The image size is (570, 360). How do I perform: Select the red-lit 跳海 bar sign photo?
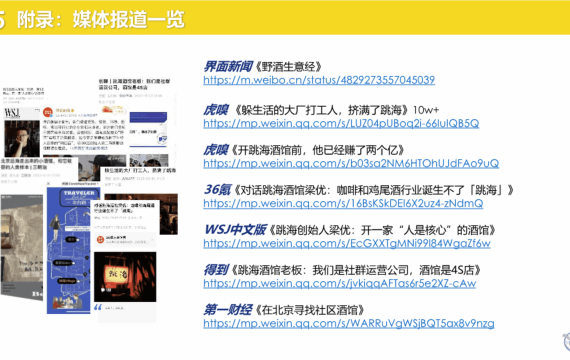(125, 277)
